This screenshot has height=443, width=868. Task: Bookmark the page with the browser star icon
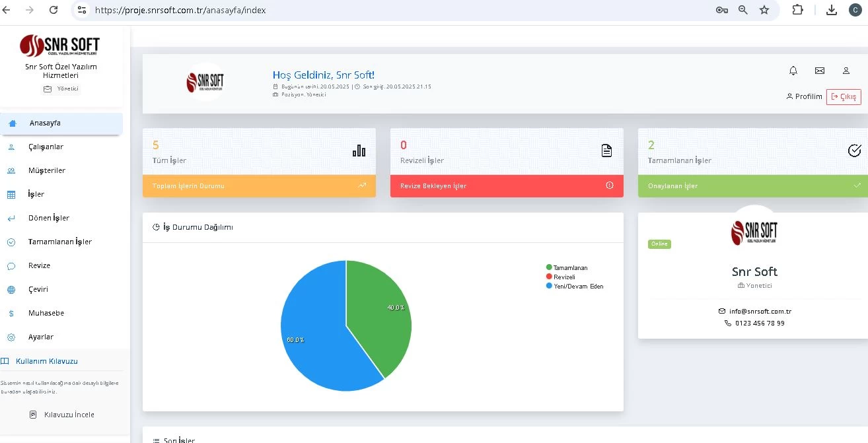[766, 10]
